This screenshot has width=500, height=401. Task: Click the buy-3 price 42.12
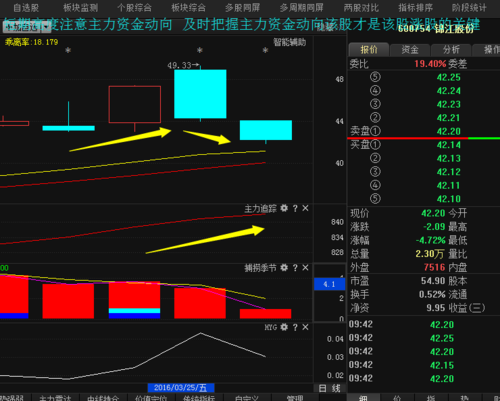point(448,172)
